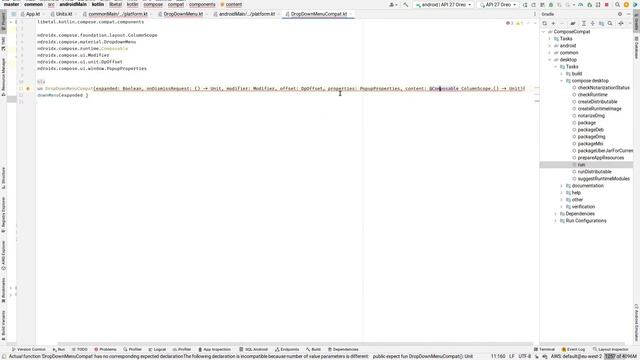Select the packageDeb Gradle task
Screen dimensions: 640x360
[590, 129]
